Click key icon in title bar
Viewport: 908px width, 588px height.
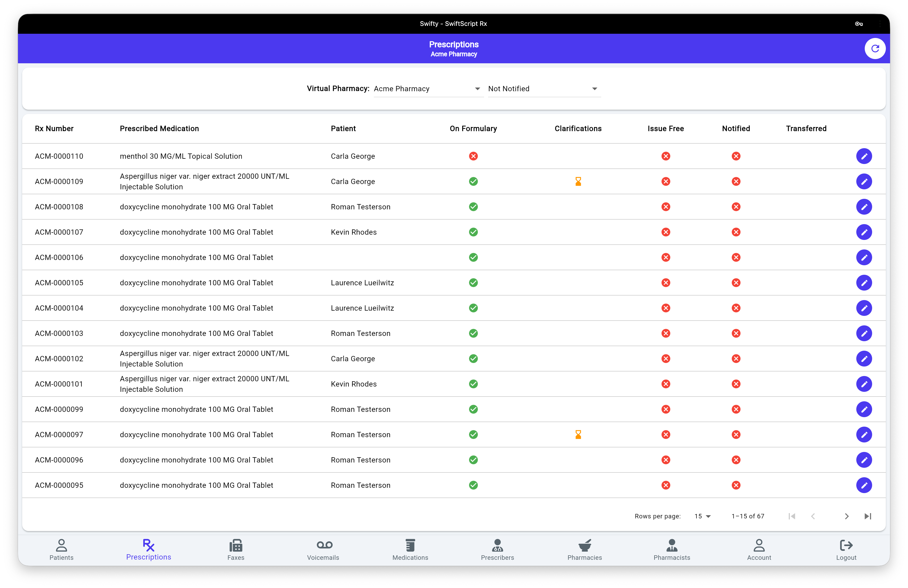coord(859,24)
